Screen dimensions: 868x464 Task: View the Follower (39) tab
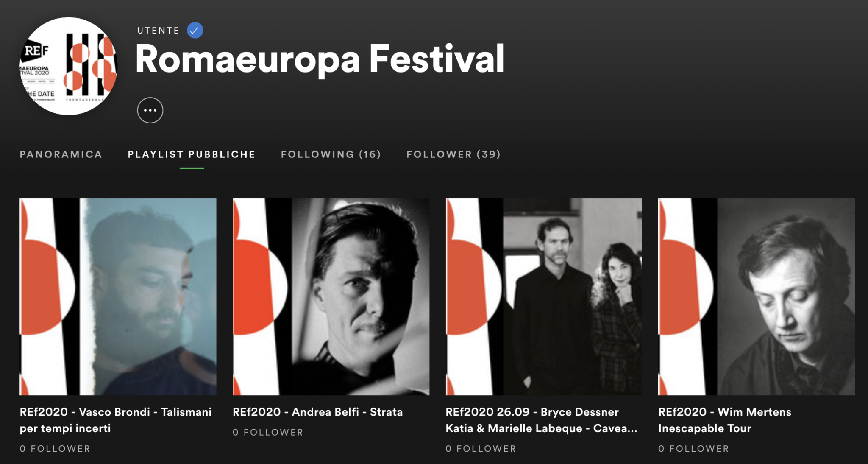(x=453, y=154)
